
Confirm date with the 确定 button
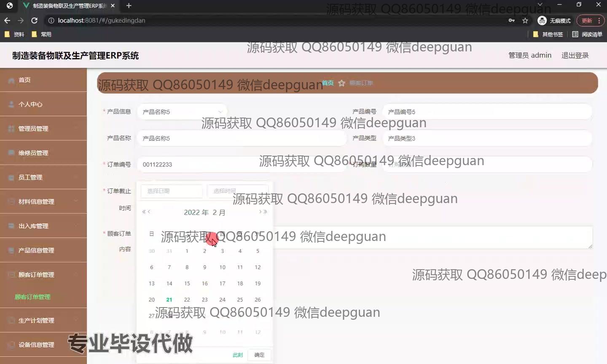(259, 355)
